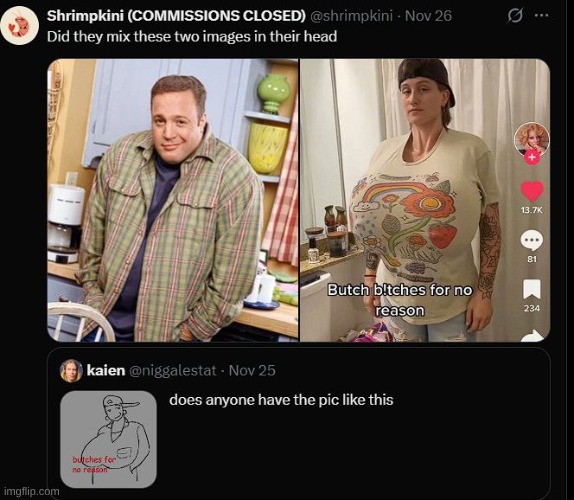The width and height of the screenshot is (574, 500).
Task: Enlarge the right TikTok screenshot image
Action: tap(425, 200)
